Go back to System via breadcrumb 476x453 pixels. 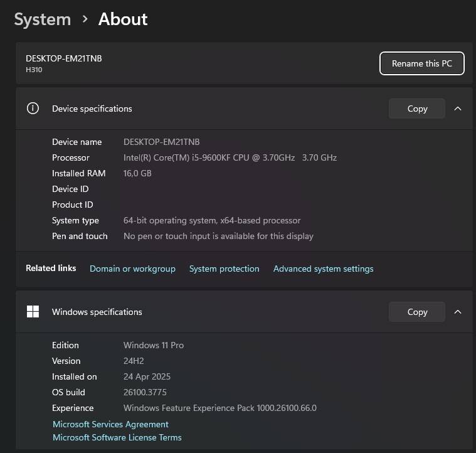(43, 19)
